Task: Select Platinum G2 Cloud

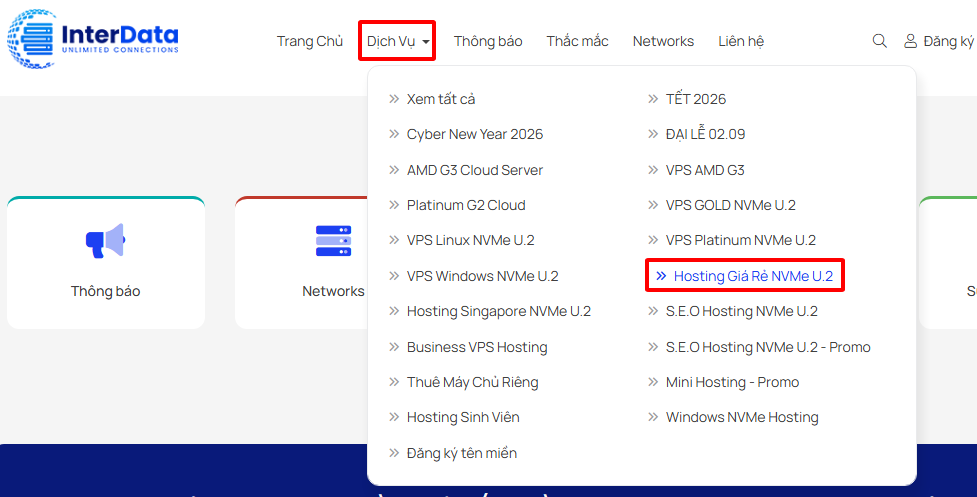Action: click(466, 205)
